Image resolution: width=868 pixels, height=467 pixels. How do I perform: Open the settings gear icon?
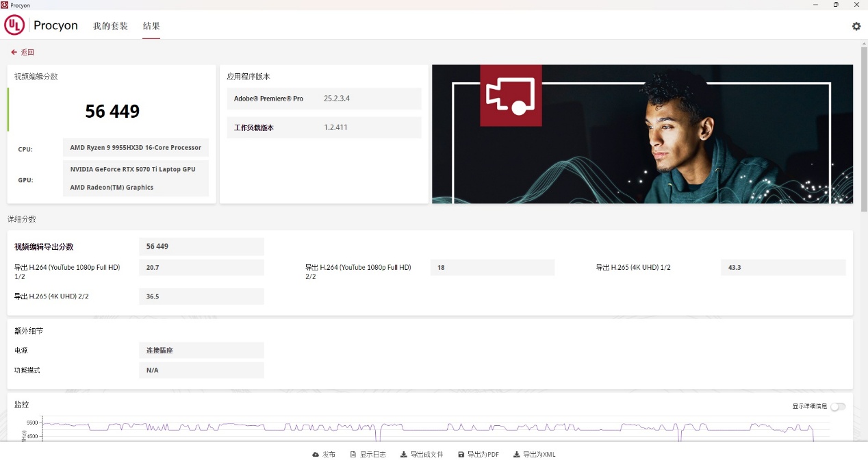coord(856,26)
